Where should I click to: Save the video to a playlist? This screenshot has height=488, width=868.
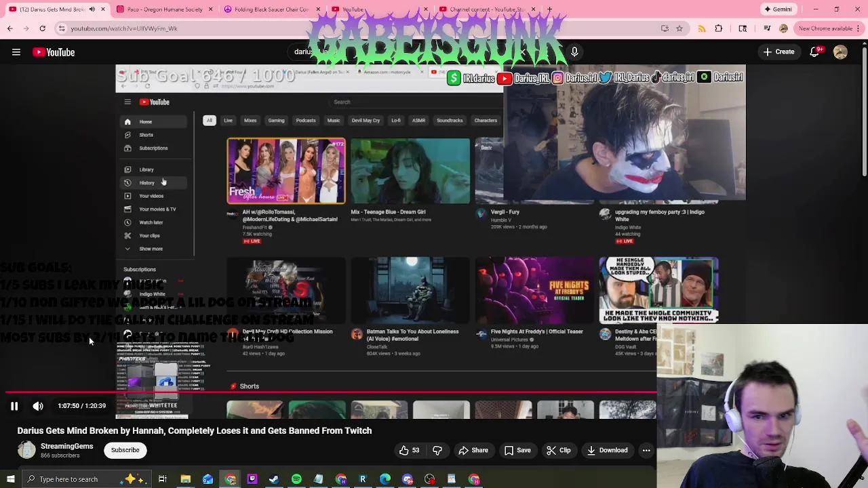point(517,450)
